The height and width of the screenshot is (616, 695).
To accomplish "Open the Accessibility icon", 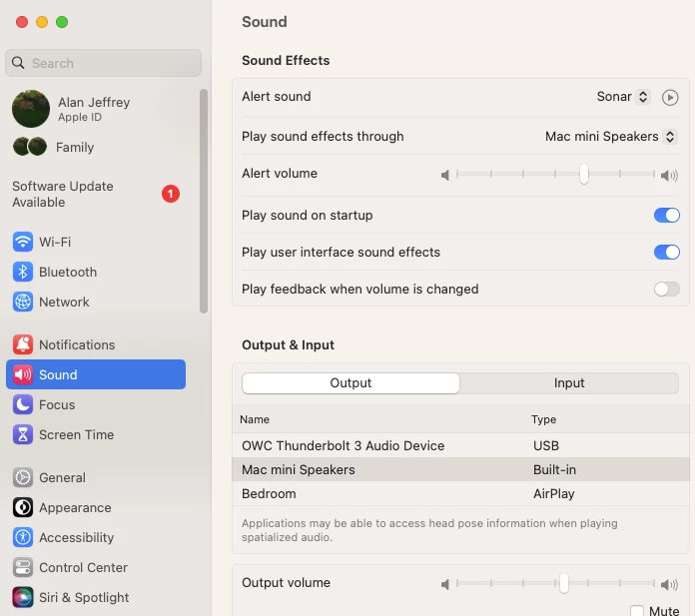I will [23, 537].
